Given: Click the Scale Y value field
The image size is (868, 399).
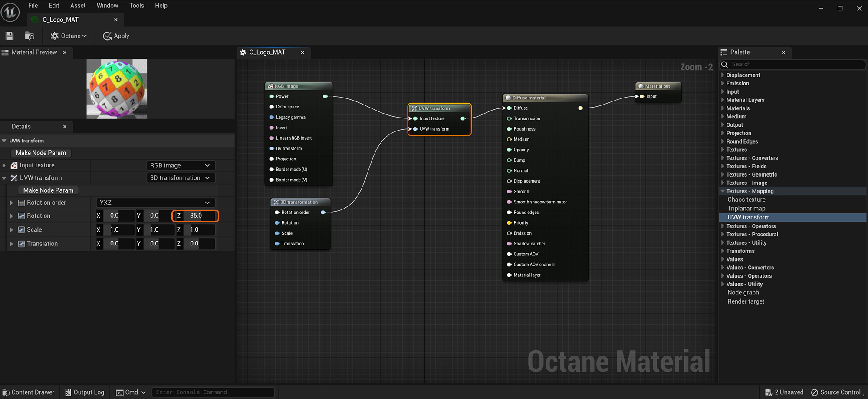Looking at the screenshot, I should point(159,229).
